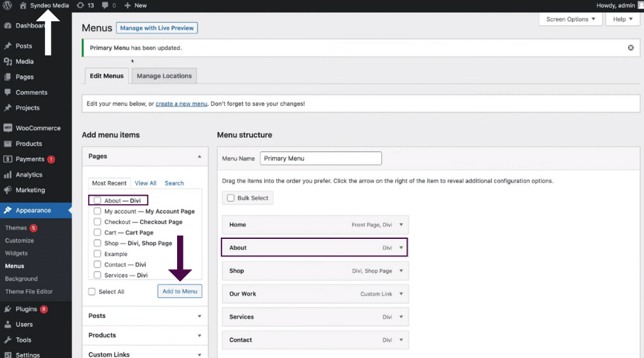Viewport: 644px width, 358px height.
Task: Click the Posts pin icon in sidebar
Action: [x=8, y=46]
